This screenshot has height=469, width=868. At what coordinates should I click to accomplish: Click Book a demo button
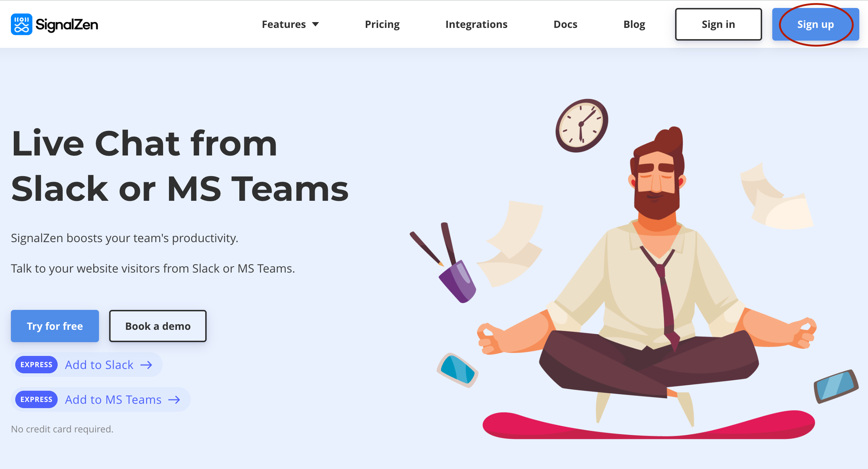(x=158, y=326)
